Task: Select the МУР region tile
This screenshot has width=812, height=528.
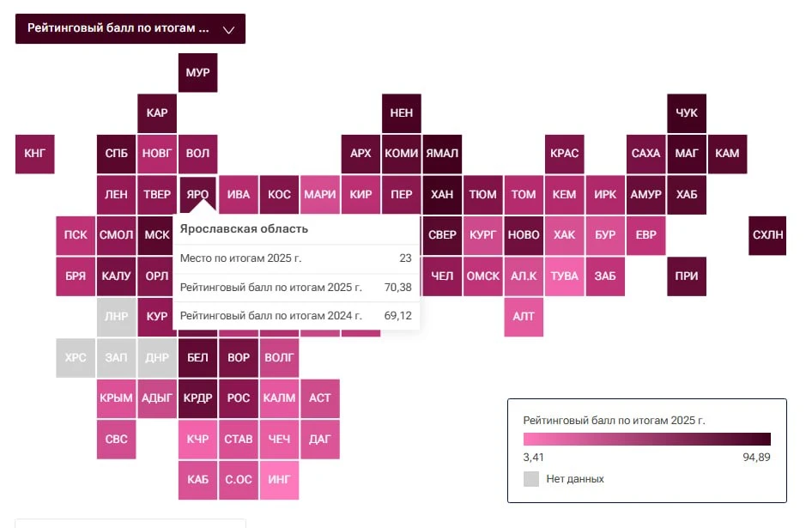Action: pyautogui.click(x=197, y=72)
